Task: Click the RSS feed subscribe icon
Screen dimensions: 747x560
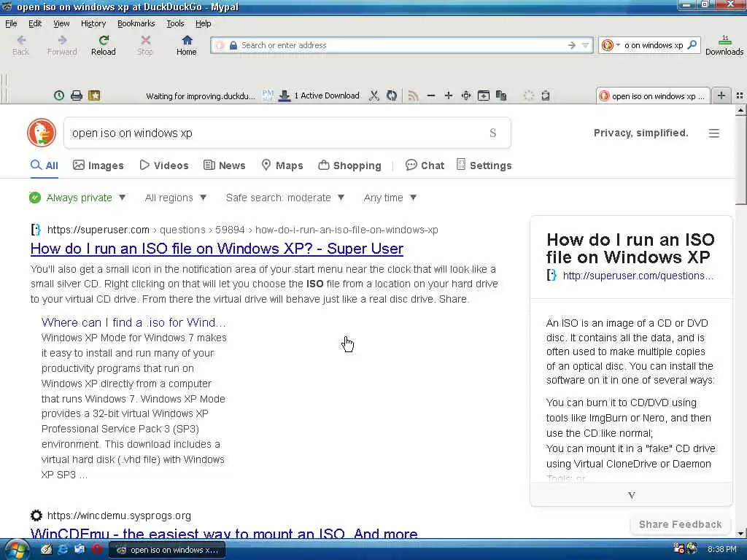Action: pos(413,96)
